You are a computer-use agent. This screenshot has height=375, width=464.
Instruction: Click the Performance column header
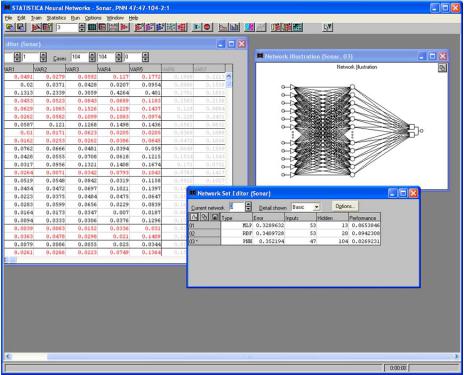364,218
